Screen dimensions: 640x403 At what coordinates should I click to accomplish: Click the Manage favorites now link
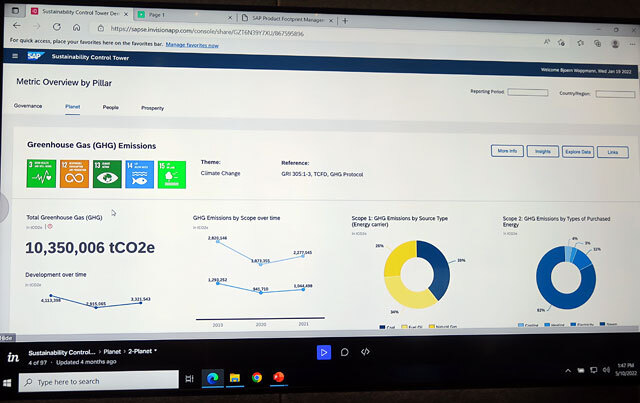192,45
